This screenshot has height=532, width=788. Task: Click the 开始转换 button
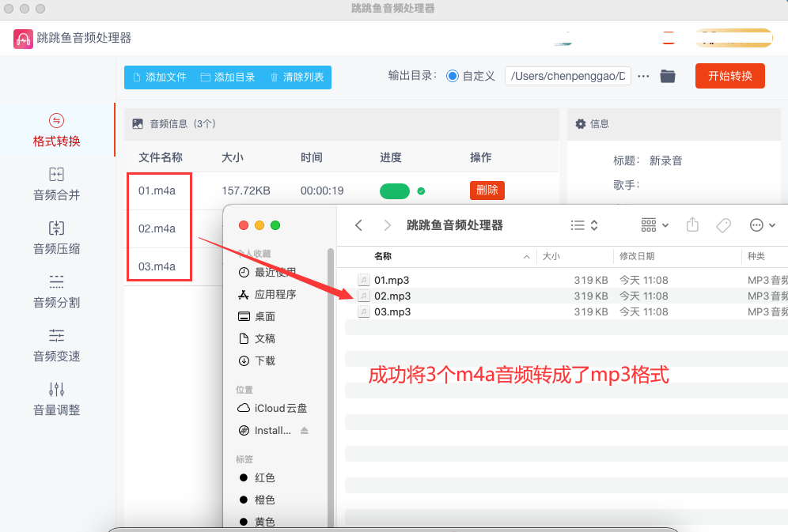729,76
